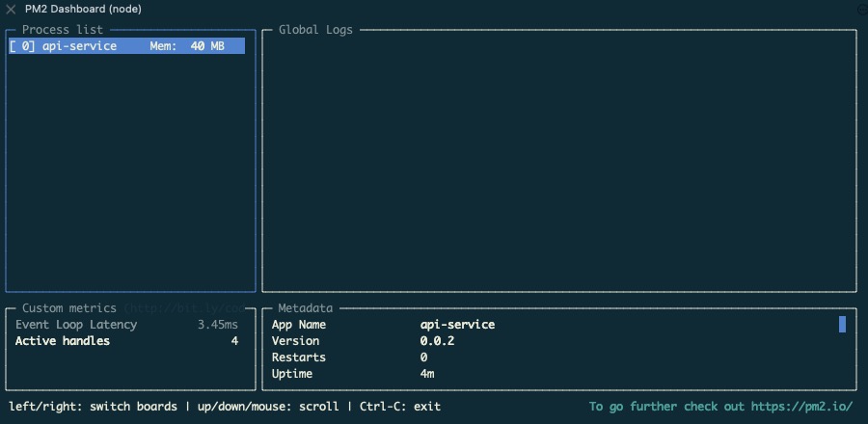
Task: Click the Uptime metadata label
Action: 292,374
